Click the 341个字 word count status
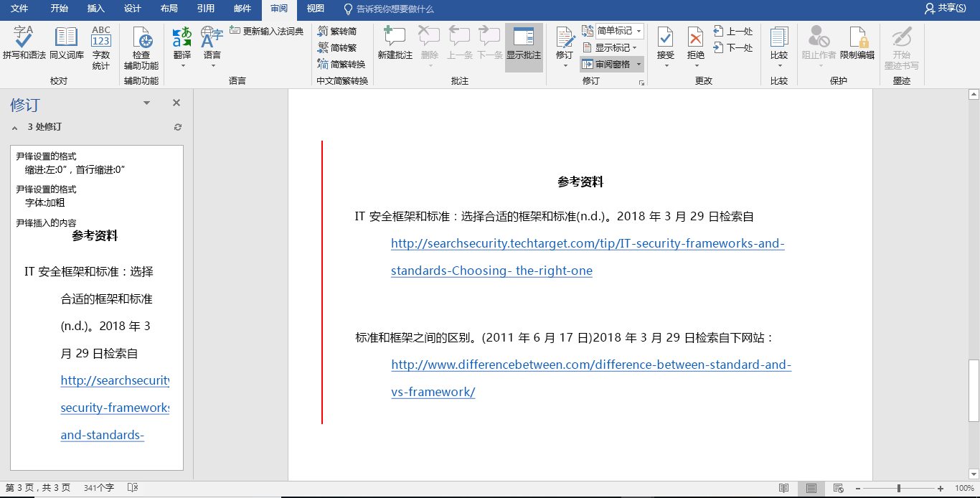This screenshot has height=498, width=980. [x=98, y=488]
